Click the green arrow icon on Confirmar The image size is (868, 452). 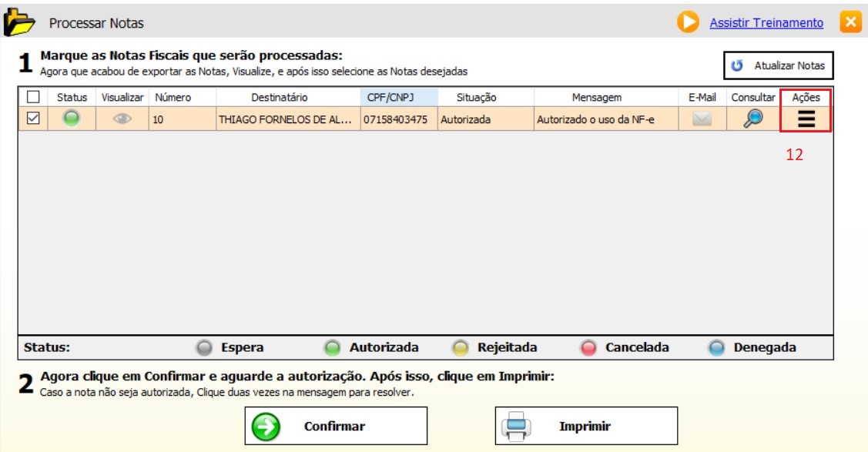tap(266, 427)
